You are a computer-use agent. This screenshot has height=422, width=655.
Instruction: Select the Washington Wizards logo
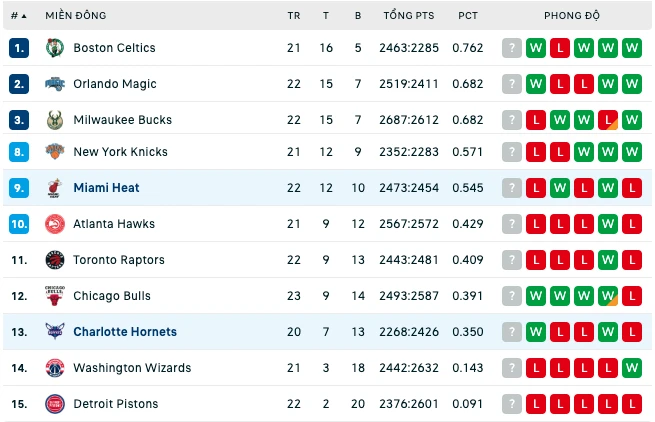pos(55,368)
